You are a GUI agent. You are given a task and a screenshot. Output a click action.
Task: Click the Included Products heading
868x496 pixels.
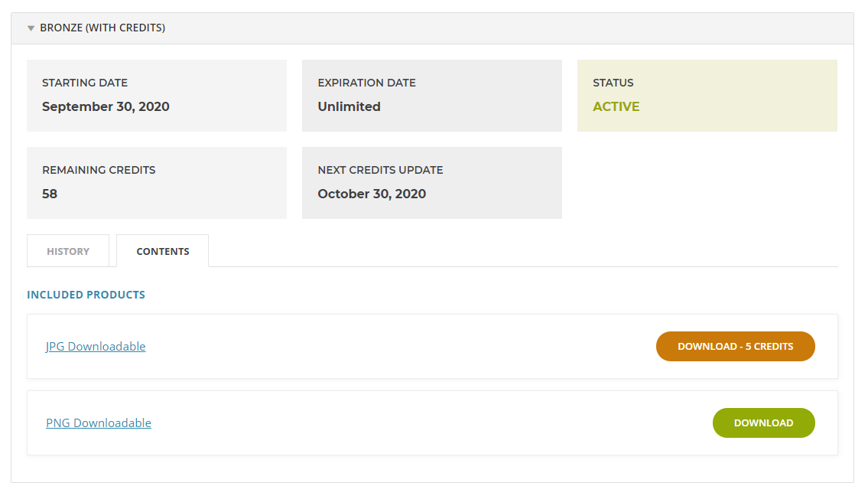coord(86,295)
